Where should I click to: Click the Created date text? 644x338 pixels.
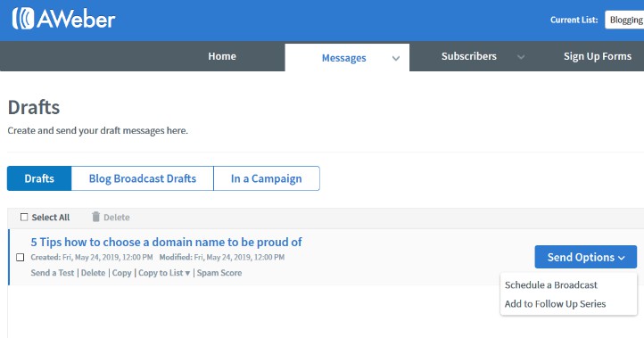(92, 257)
